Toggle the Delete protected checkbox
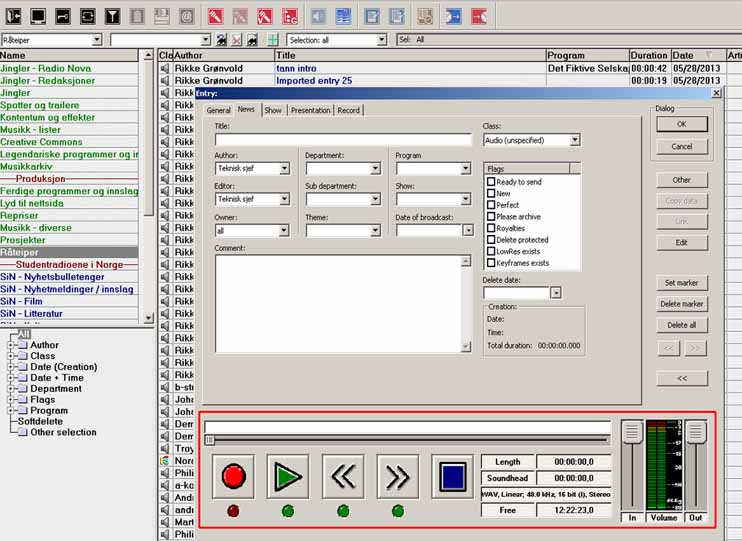The width and height of the screenshot is (742, 541). pos(491,239)
